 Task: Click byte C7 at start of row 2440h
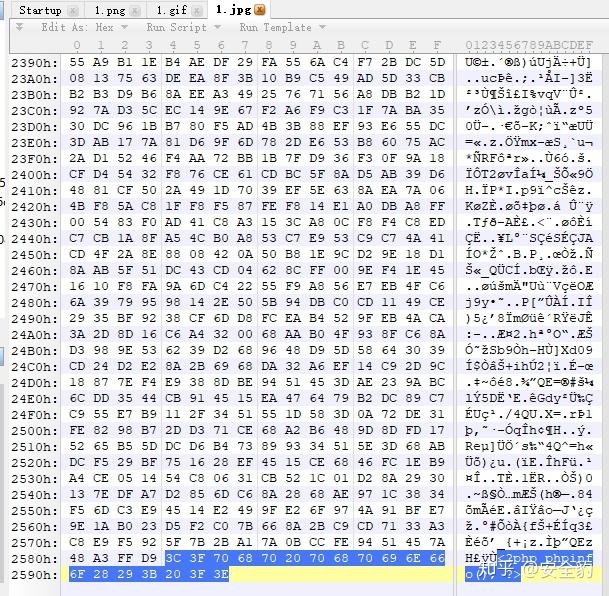tap(77, 238)
